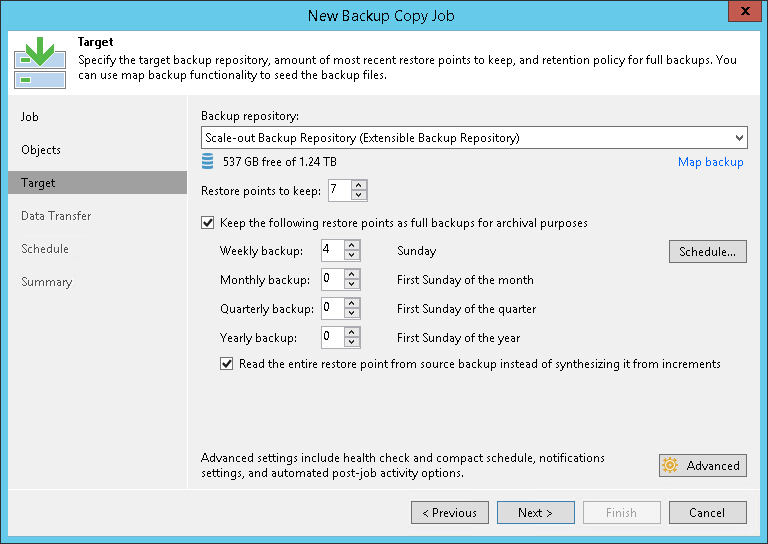Image resolution: width=768 pixels, height=544 pixels.
Task: Go to the Job wizard step
Action: click(x=30, y=117)
